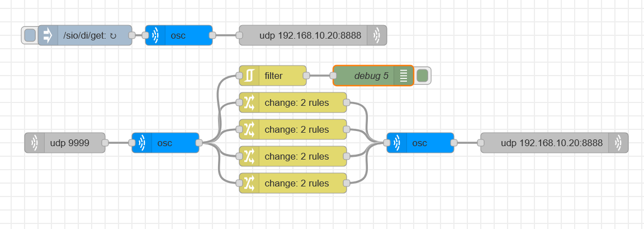Select the wire from udp 9999 to its osc node
The image size is (644, 229).
pyautogui.click(x=120, y=143)
